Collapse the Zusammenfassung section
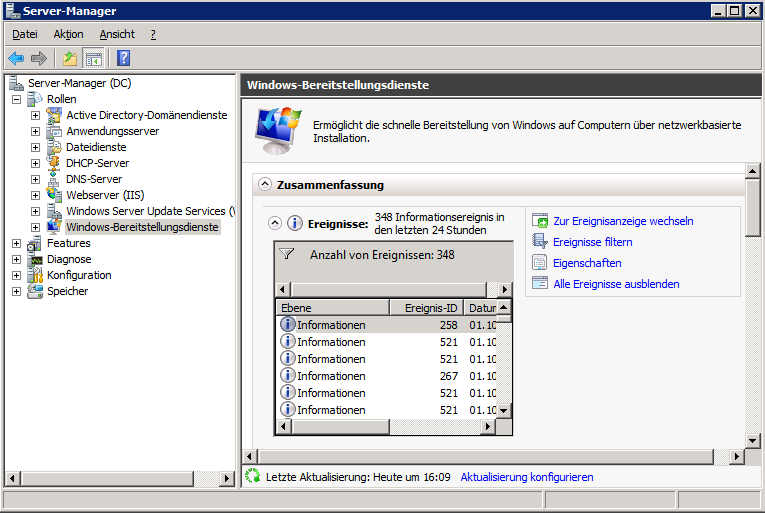Viewport: 765px width, 513px height. pos(264,184)
